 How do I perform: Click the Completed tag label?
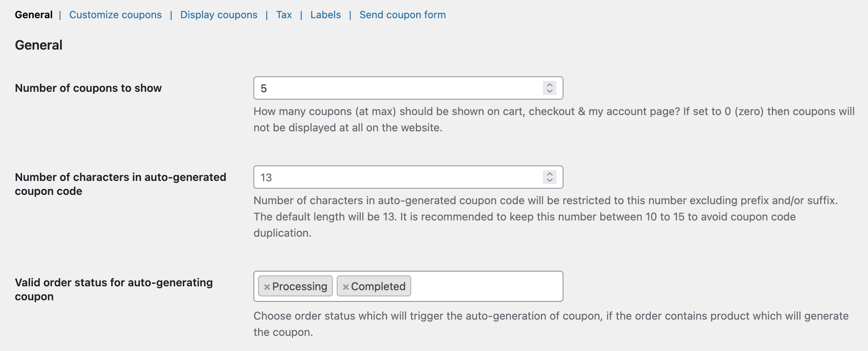[378, 287]
